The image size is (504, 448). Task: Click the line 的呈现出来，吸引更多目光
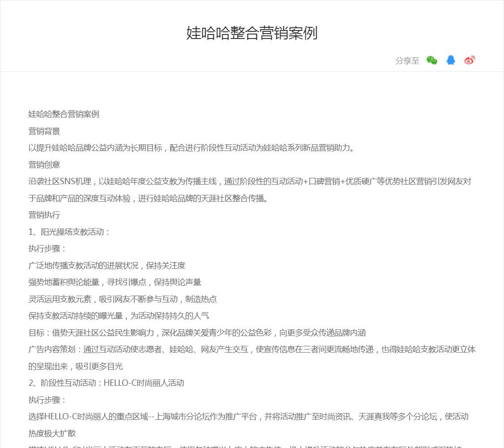[x=76, y=366]
